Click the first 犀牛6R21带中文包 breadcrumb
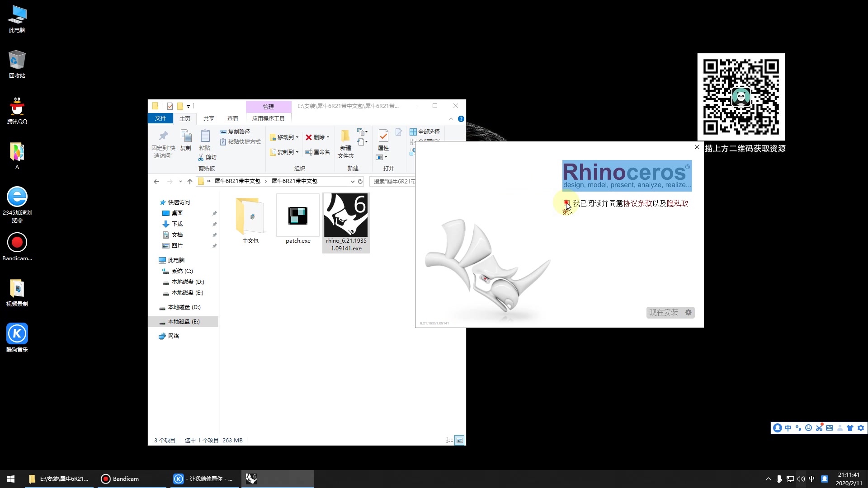The image size is (868, 488). (237, 181)
